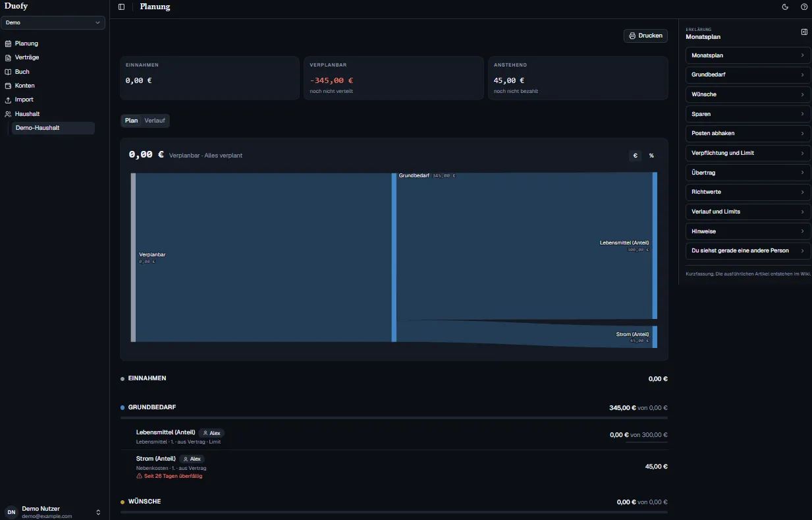Viewport: 812px width, 520px height.
Task: Open the Demo workspace dropdown
Action: click(x=53, y=22)
